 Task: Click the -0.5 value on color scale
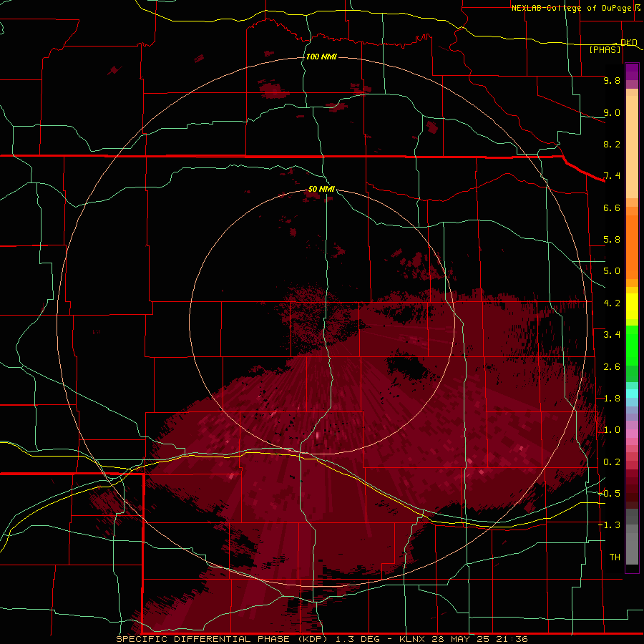(609, 494)
